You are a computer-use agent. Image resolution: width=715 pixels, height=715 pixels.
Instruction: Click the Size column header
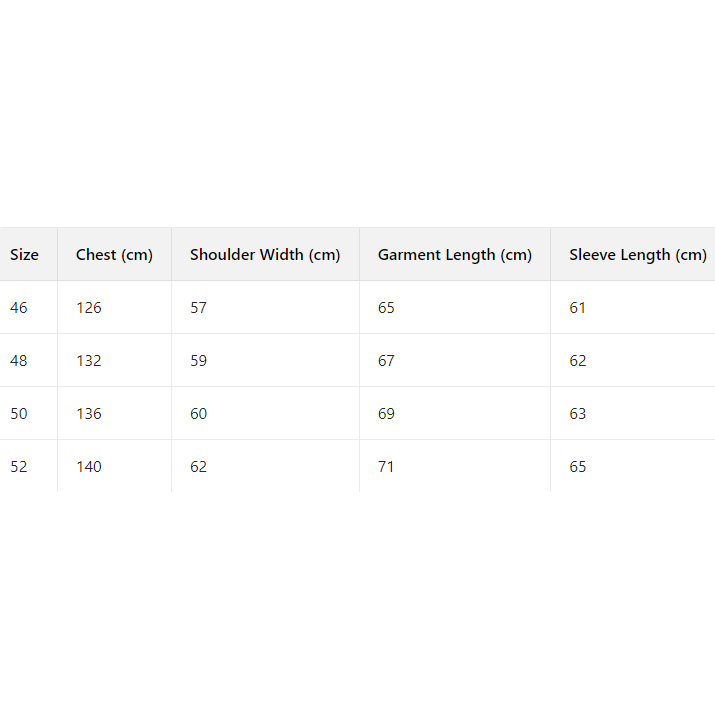click(25, 255)
